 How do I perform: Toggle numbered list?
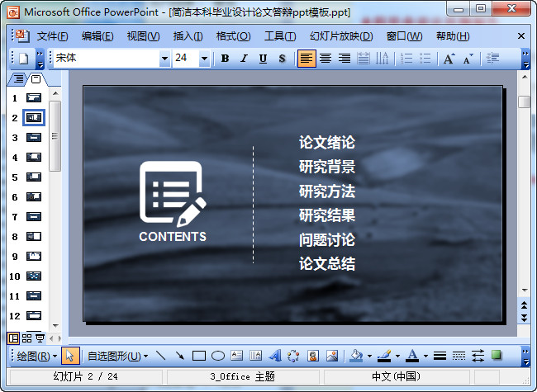pyautogui.click(x=406, y=59)
